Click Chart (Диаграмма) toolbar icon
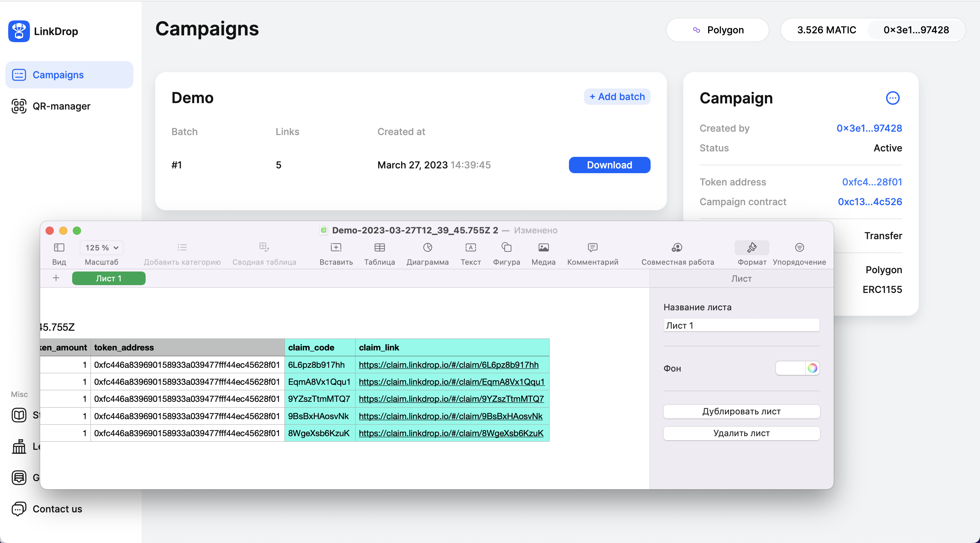 [428, 248]
